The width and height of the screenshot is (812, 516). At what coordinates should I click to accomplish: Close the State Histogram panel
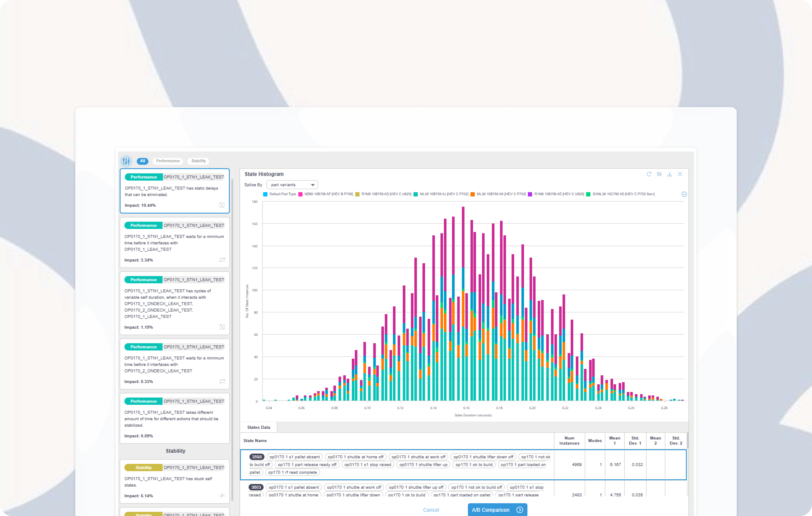680,174
